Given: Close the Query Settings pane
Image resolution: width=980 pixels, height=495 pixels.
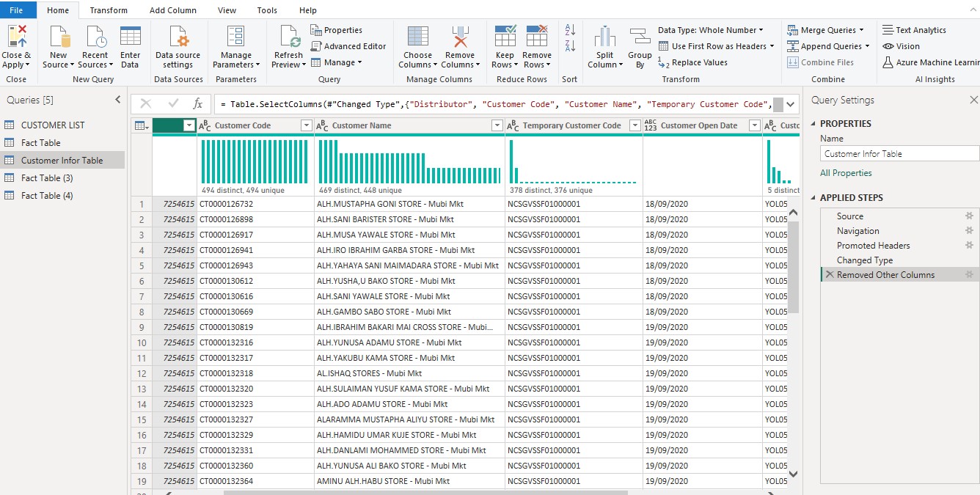Looking at the screenshot, I should pos(973,100).
